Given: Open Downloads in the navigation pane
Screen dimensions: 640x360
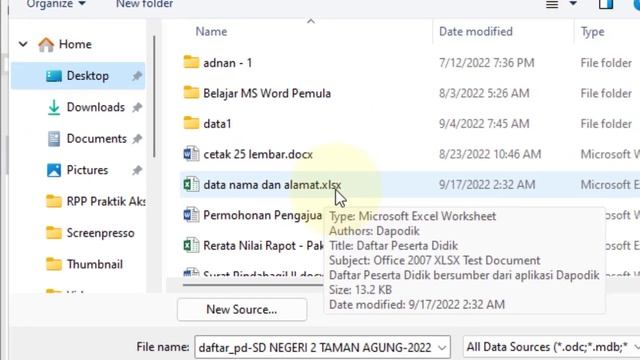Looking at the screenshot, I should point(96,107).
